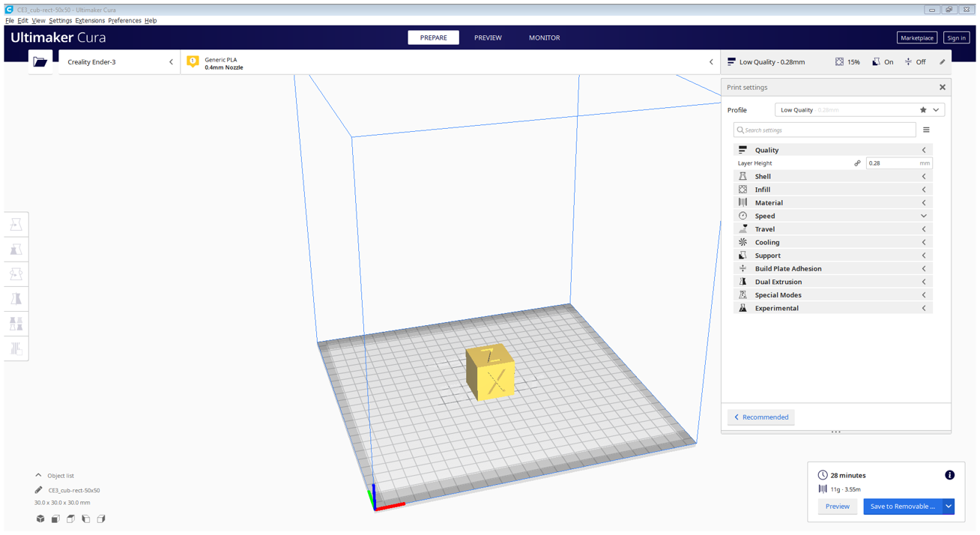Close the Print settings panel

[x=943, y=88]
